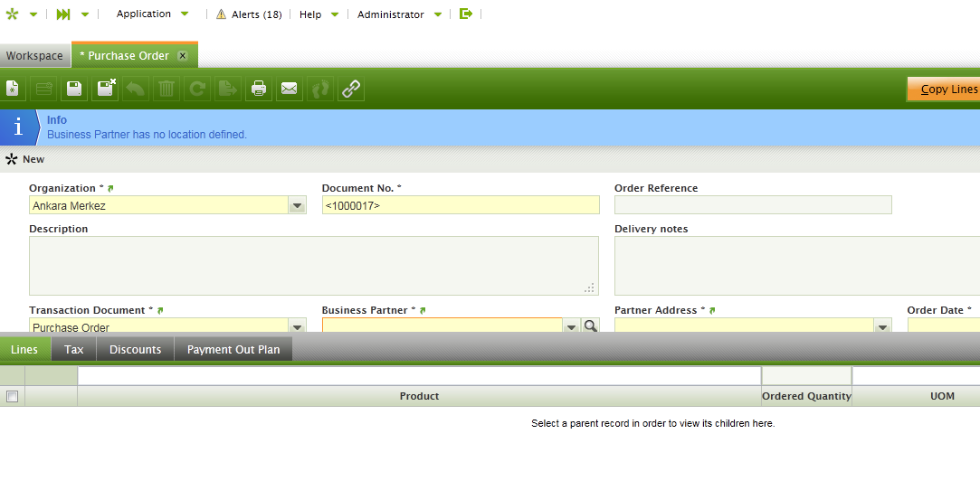The height and width of the screenshot is (481, 980).
Task: Close the Purchase Order tab
Action: tap(183, 55)
